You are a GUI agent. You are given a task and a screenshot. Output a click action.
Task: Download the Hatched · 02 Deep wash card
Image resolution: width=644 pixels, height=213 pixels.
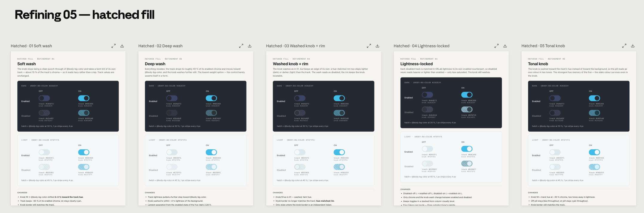(x=250, y=46)
